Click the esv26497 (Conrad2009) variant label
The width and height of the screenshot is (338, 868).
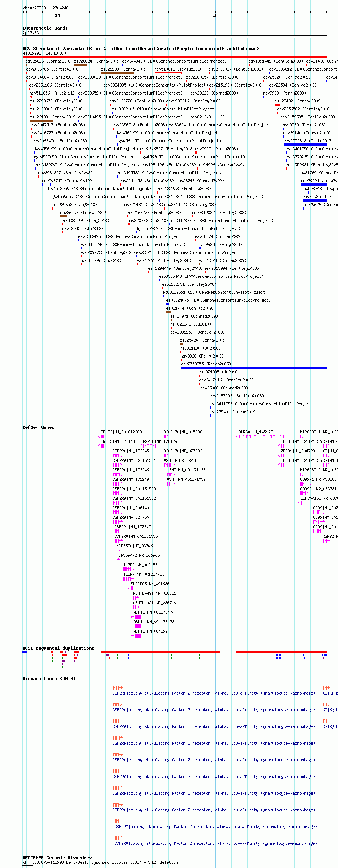[x=84, y=213]
